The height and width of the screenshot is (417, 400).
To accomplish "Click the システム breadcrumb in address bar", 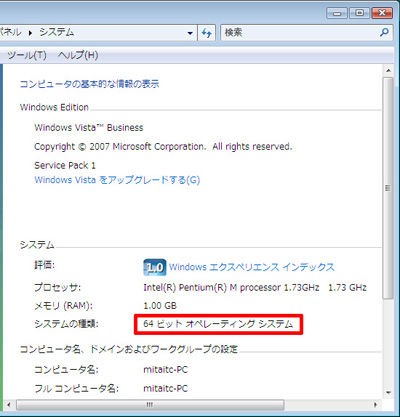I will [x=57, y=32].
